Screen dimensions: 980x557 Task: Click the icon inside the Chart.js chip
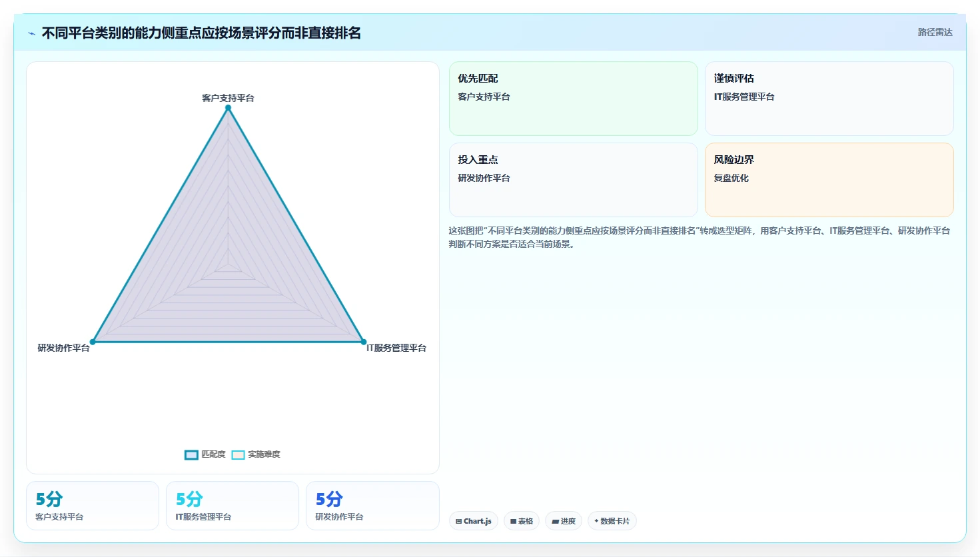pyautogui.click(x=459, y=522)
